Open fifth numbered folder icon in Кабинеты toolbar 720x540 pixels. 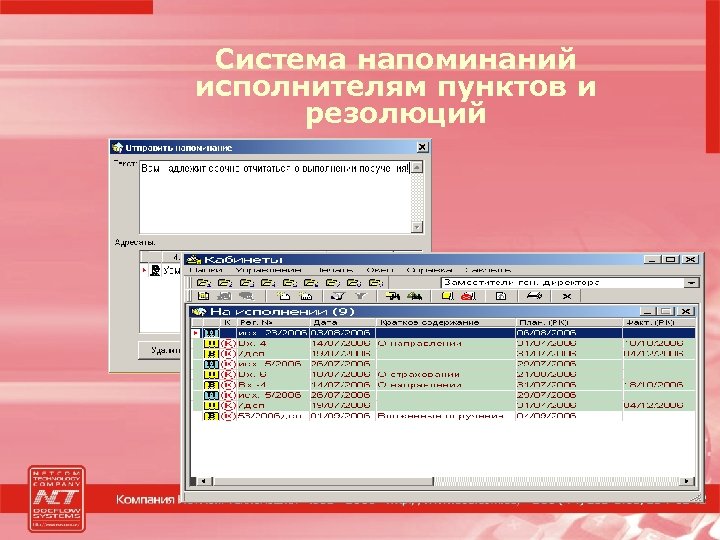point(289,283)
